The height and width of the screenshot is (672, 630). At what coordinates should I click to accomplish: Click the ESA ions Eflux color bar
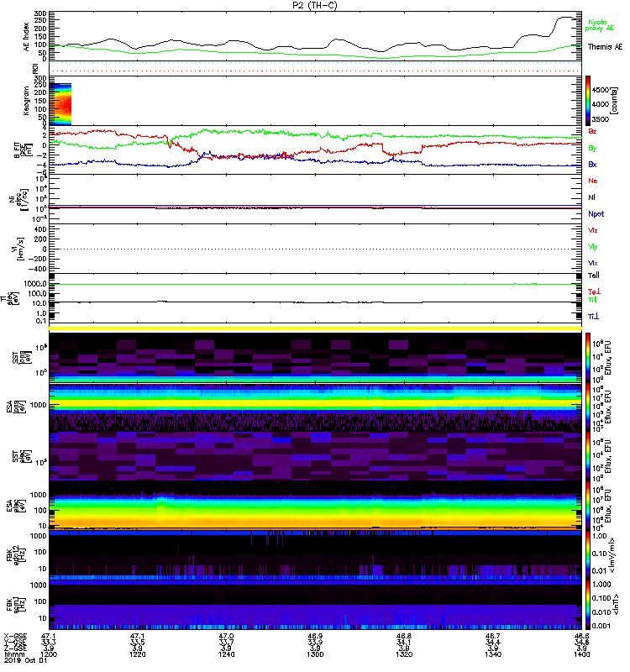[588, 407]
